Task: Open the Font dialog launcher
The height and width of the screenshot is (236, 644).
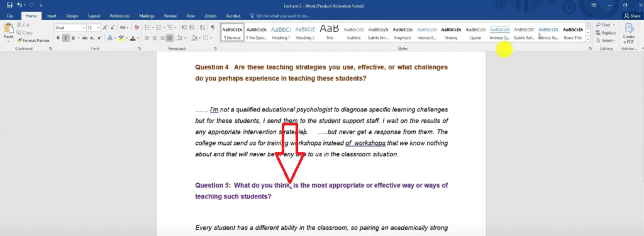Action: 139,48
